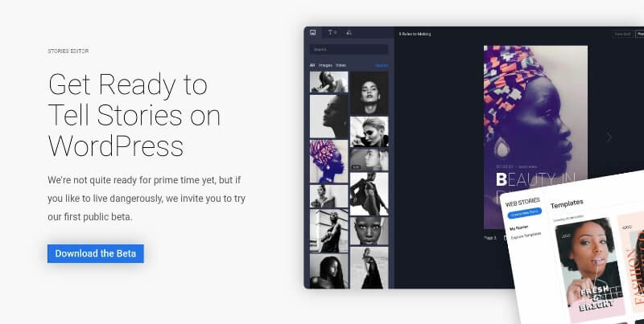This screenshot has height=324, width=644.
Task: Click the Stories Editor label
Action: tap(68, 51)
